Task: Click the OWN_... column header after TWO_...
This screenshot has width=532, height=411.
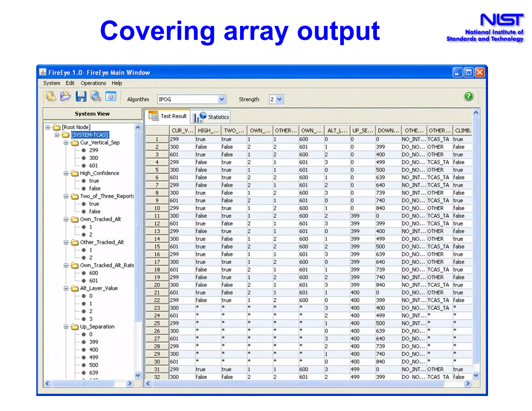Action: pos(260,130)
